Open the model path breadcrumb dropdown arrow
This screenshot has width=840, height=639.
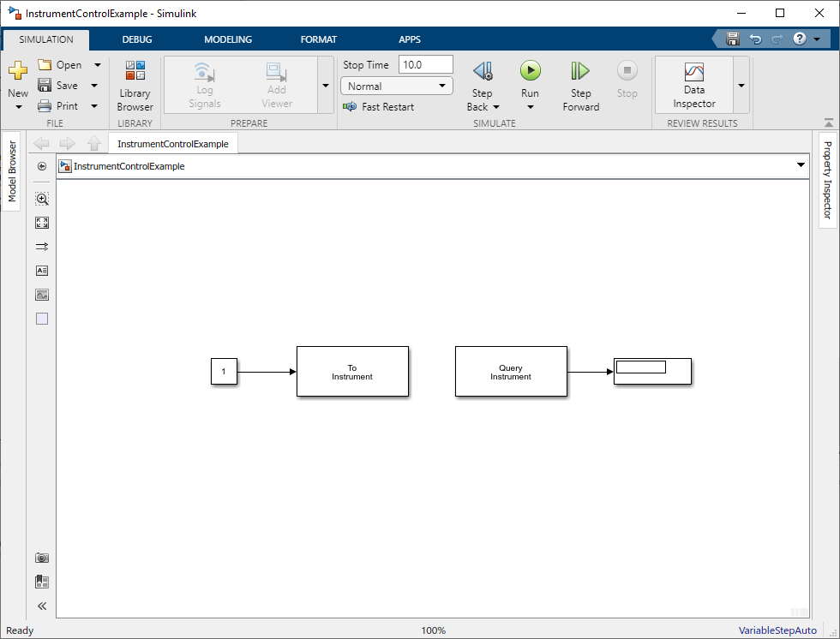point(801,165)
